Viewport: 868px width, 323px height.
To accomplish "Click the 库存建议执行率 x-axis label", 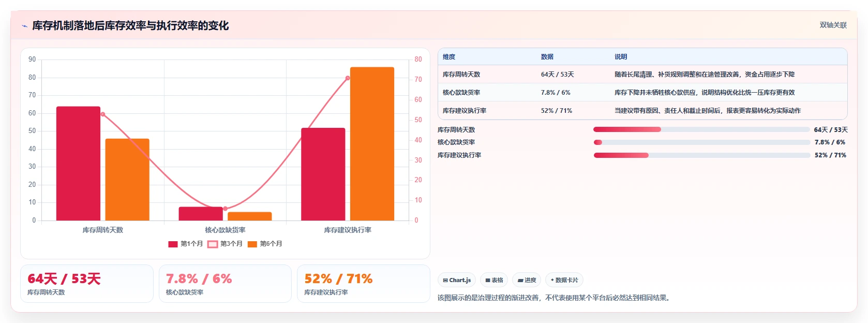I will 348,230.
